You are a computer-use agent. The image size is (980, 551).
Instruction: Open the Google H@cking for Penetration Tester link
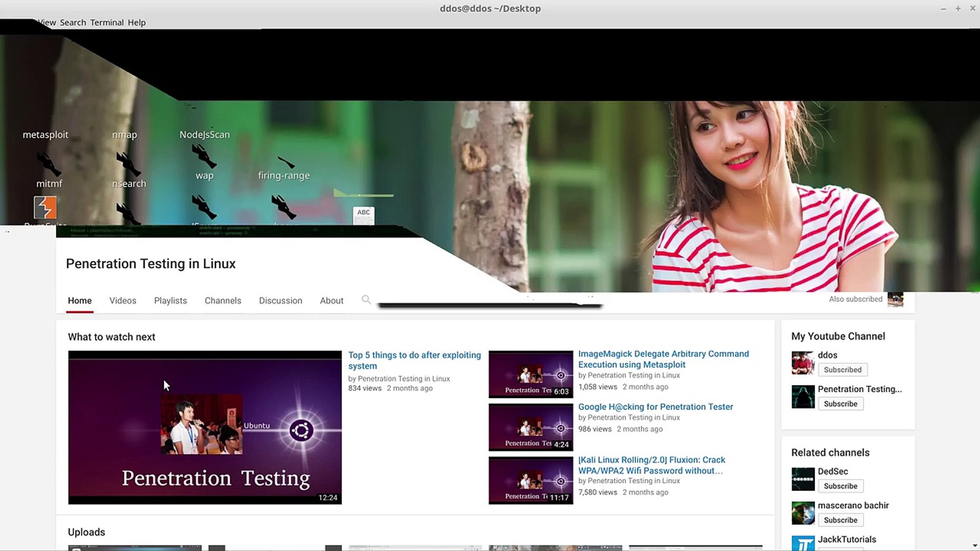tap(655, 407)
